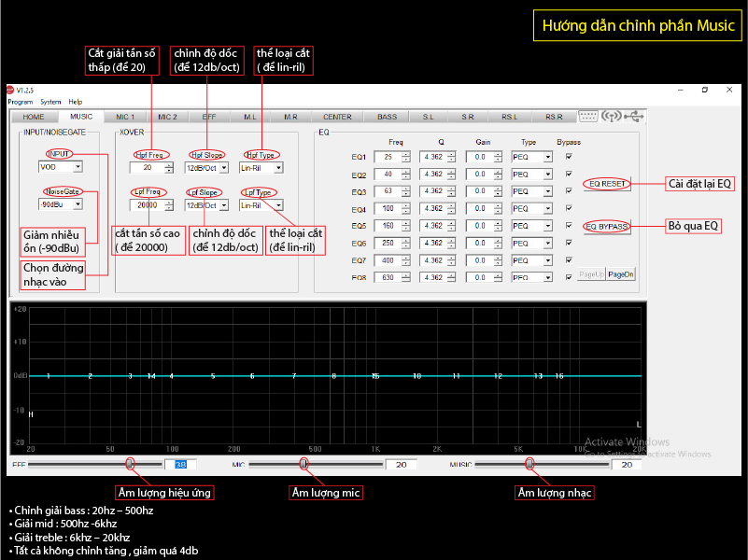The height and width of the screenshot is (560, 748).
Task: Open the Lpf Type dropdown
Action: click(x=261, y=205)
